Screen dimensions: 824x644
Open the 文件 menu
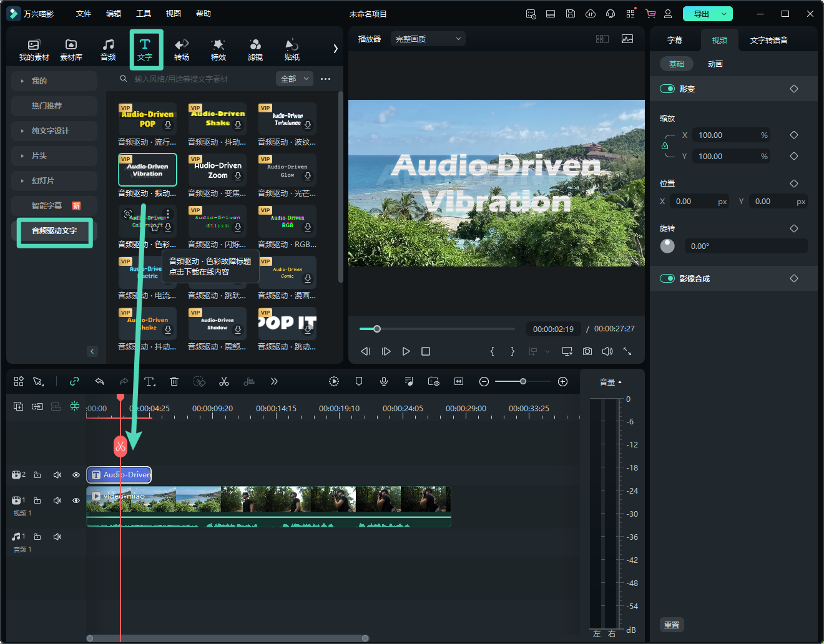84,14
